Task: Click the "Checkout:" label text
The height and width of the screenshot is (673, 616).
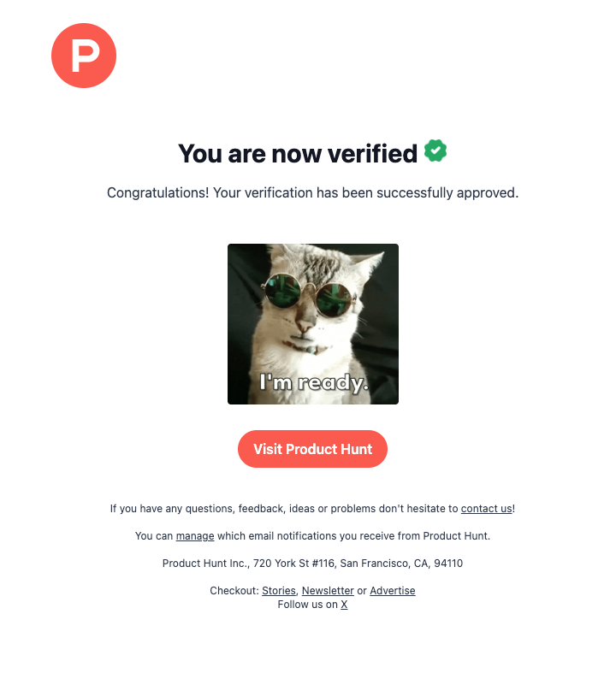Action: pyautogui.click(x=234, y=591)
